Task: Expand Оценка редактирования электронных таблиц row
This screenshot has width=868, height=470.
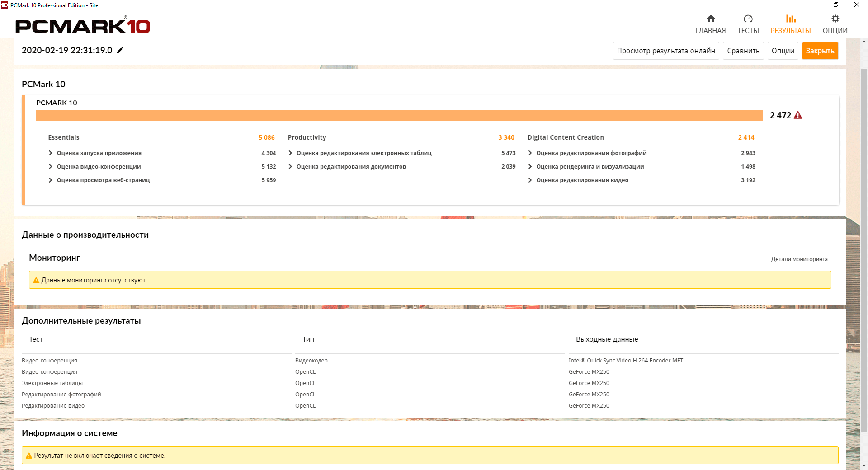Action: point(290,153)
